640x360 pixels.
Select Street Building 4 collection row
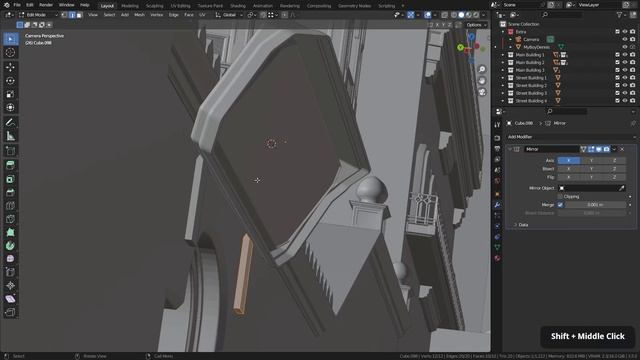(x=531, y=101)
